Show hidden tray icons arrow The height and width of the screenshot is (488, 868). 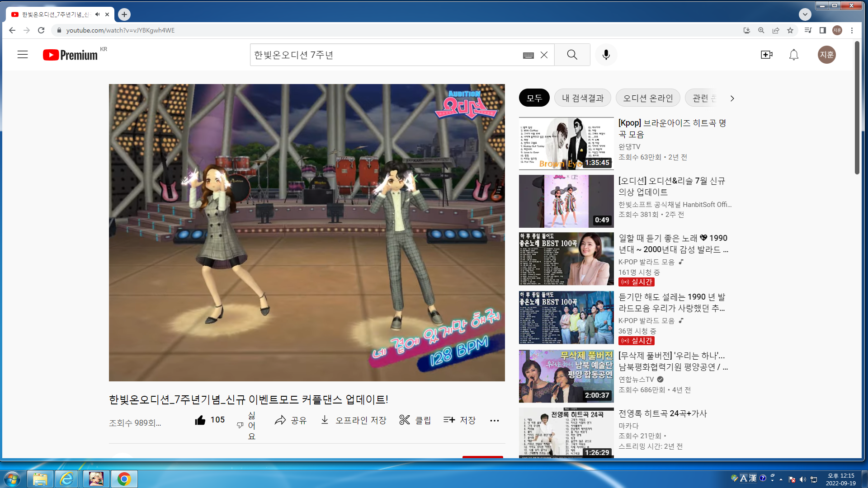click(781, 479)
